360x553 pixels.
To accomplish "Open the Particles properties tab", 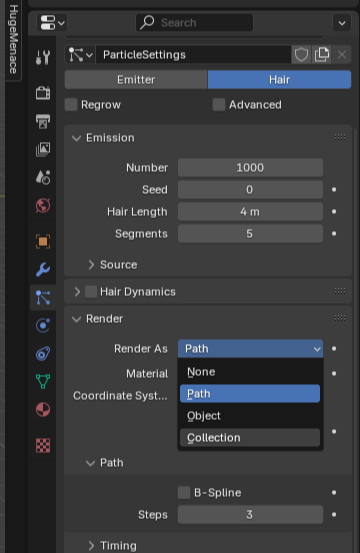I will pos(43,298).
